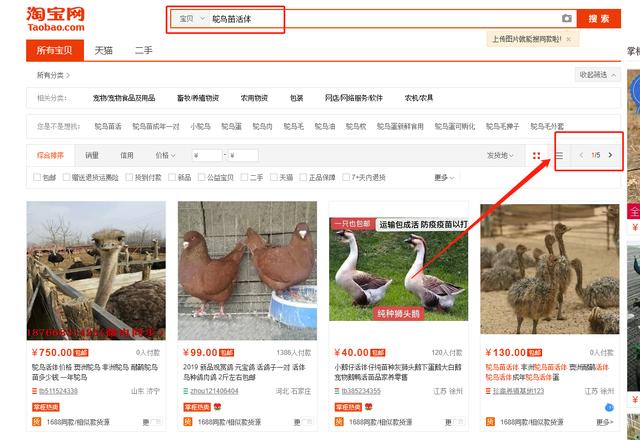Click search box containing 鸵鸟苗活体

(386, 19)
